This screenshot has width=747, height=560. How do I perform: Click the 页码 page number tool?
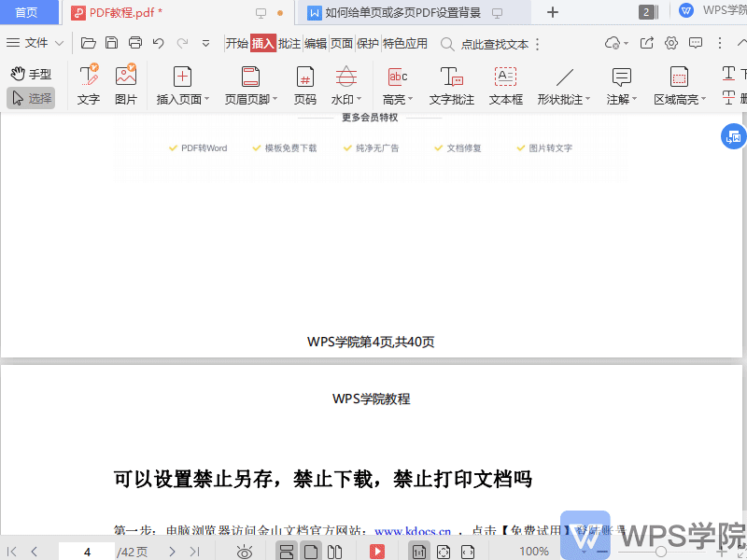click(x=305, y=85)
